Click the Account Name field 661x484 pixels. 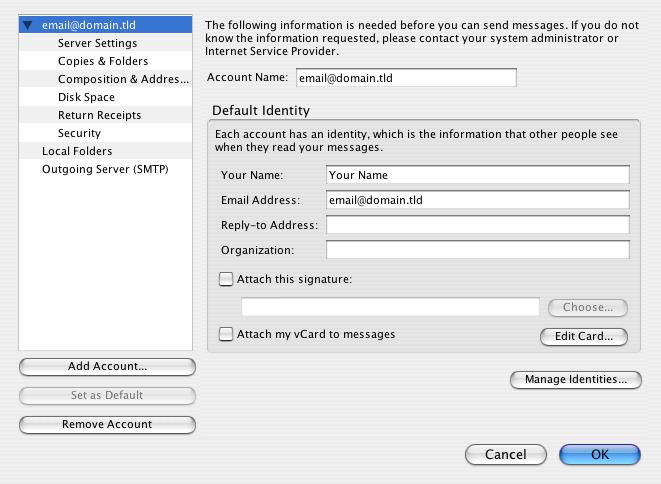(406, 78)
